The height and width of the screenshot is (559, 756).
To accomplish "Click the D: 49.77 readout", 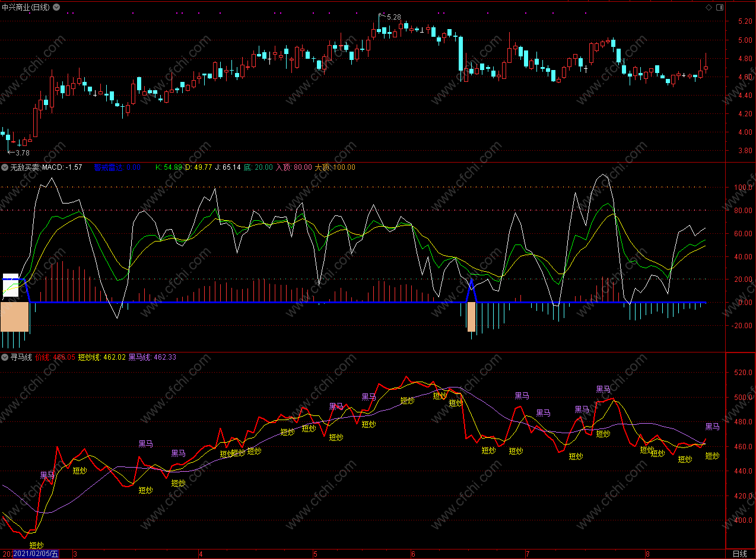I will [198, 167].
